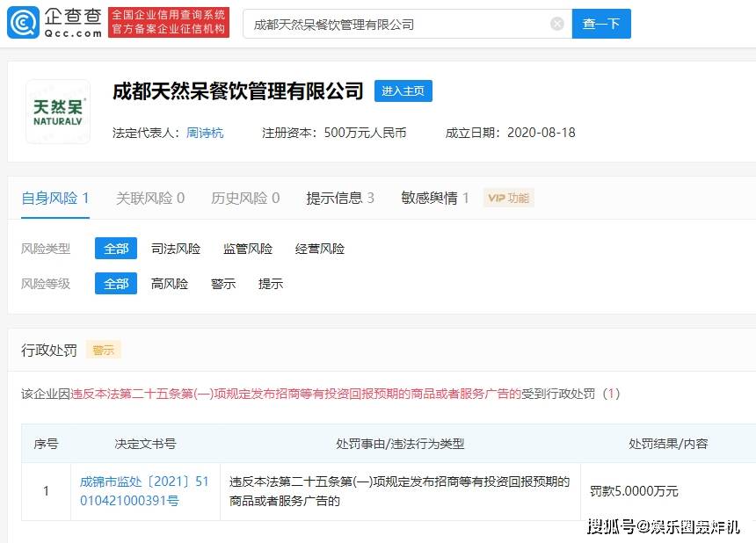Select 全部 under 风险等级

point(116,283)
